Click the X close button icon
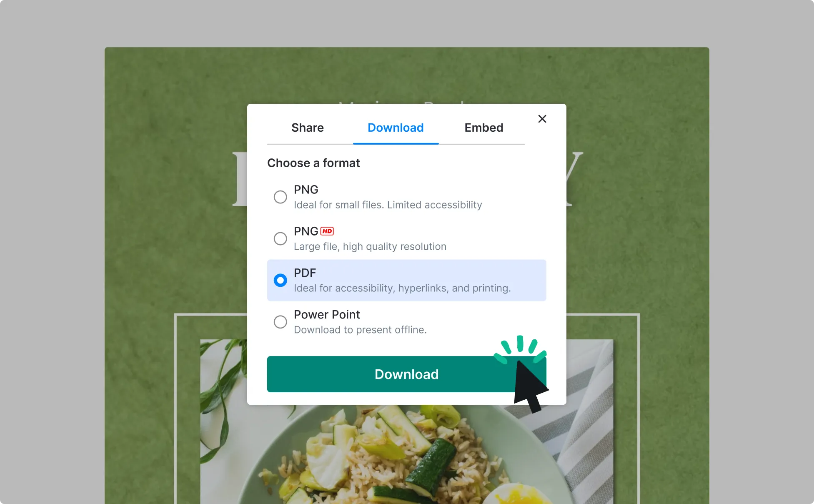The width and height of the screenshot is (814, 504). pyautogui.click(x=541, y=119)
